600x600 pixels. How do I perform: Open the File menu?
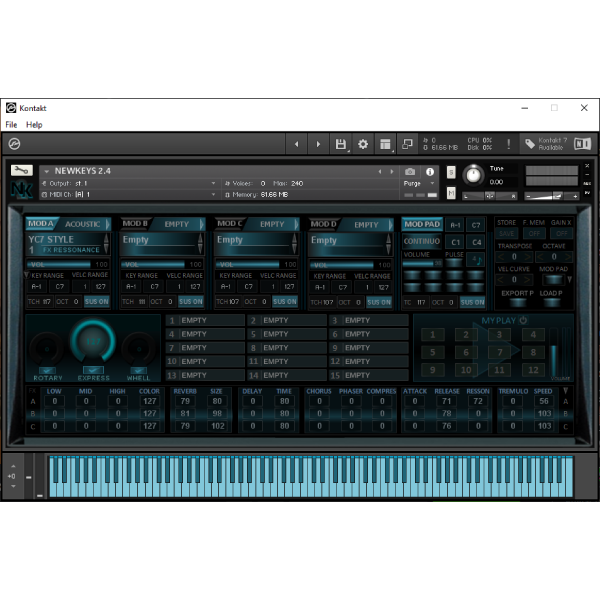click(11, 125)
